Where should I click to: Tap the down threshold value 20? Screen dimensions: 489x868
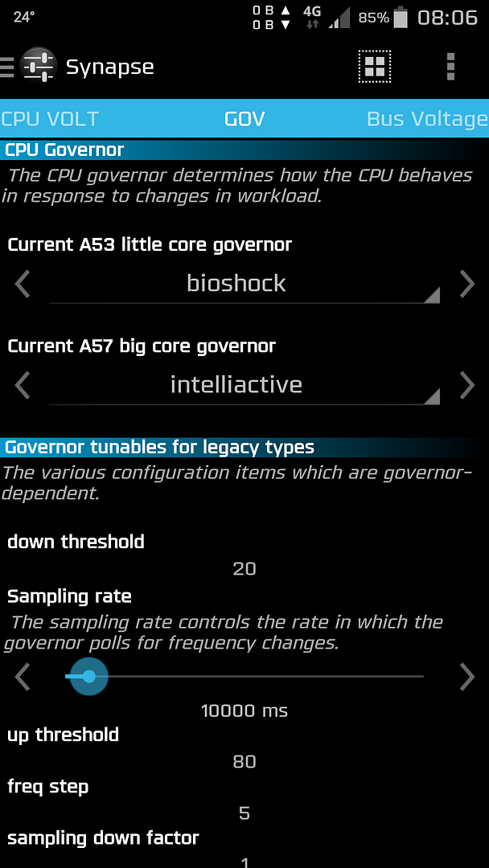pos(244,569)
